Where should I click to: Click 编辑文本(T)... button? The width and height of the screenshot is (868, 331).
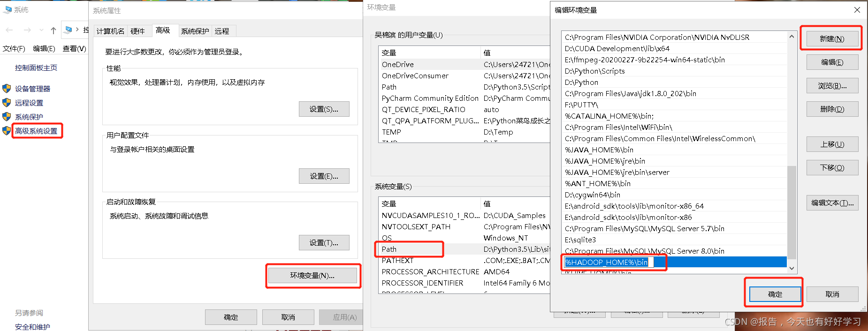(x=832, y=203)
